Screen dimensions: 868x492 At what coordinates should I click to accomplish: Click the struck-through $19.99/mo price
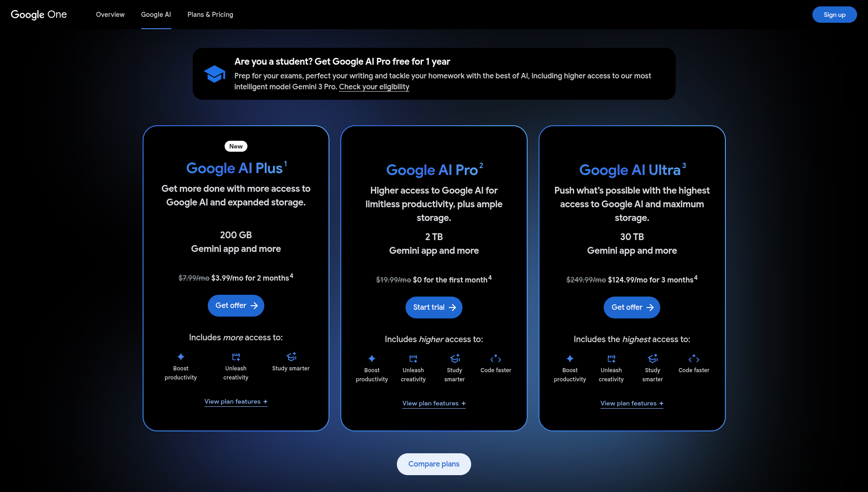(x=393, y=280)
